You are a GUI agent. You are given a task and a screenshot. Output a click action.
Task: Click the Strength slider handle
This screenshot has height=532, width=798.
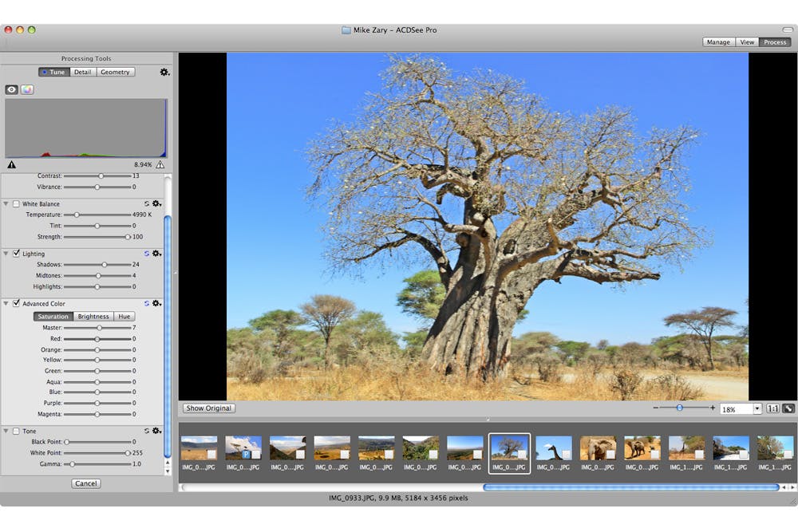coord(128,237)
